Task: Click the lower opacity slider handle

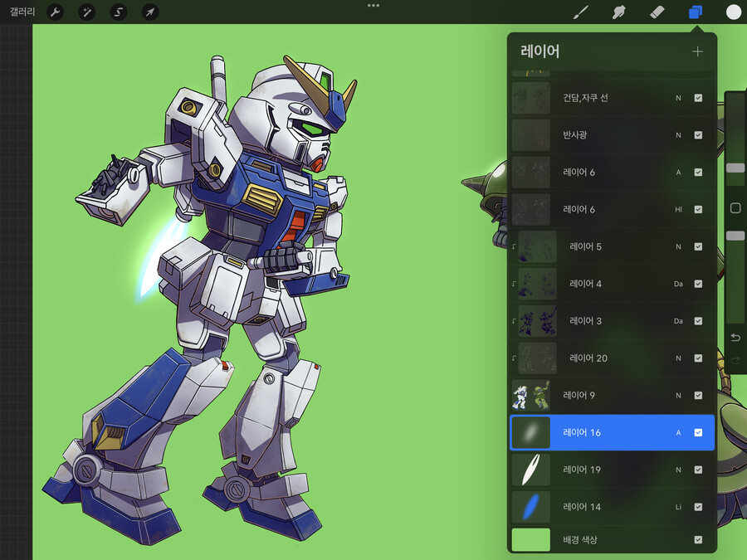Action: point(735,236)
